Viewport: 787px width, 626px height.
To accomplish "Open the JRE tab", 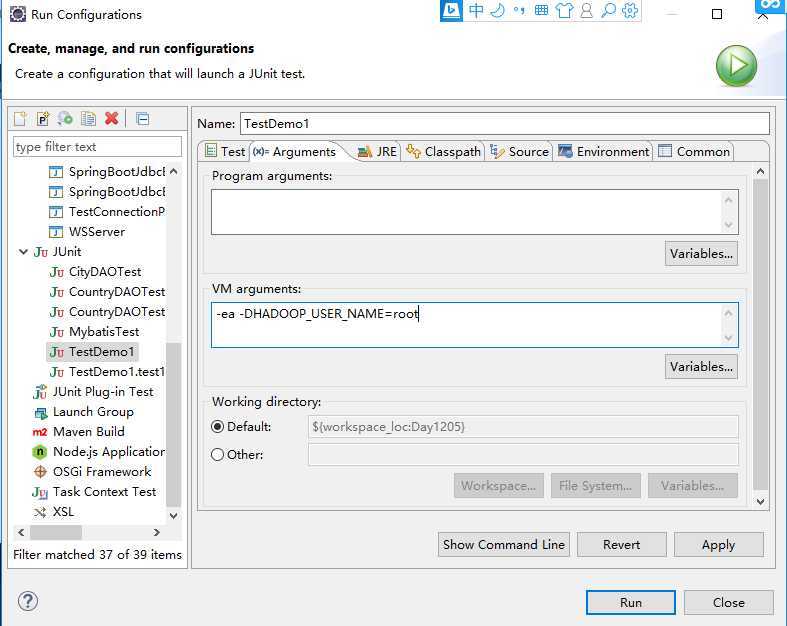I will point(377,151).
